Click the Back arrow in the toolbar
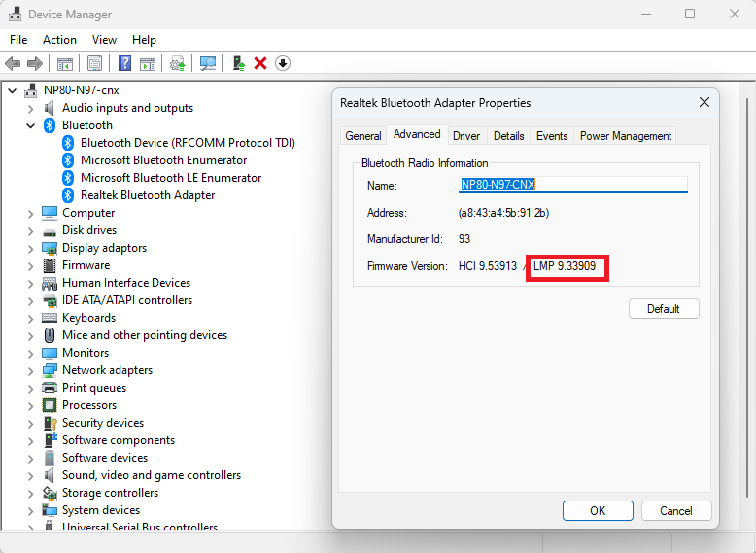The width and height of the screenshot is (756, 553). pos(13,63)
